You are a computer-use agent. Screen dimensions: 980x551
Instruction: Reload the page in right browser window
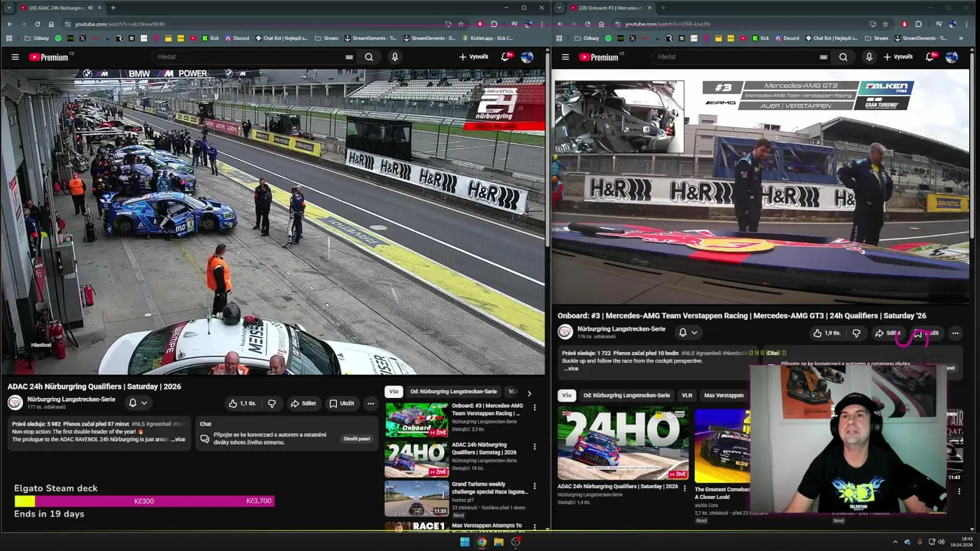pyautogui.click(x=587, y=24)
